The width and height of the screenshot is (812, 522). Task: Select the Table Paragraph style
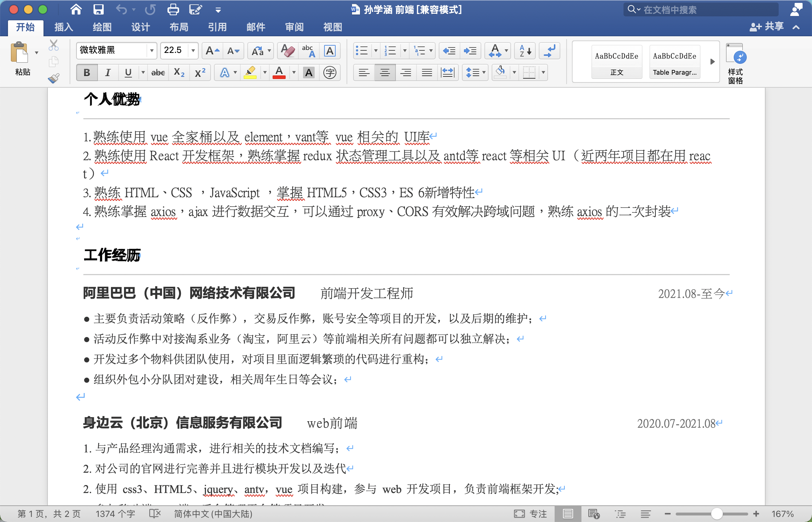[675, 62]
